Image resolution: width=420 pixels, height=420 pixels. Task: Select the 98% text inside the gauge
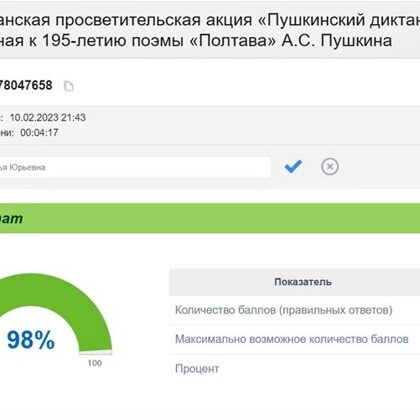click(31, 340)
